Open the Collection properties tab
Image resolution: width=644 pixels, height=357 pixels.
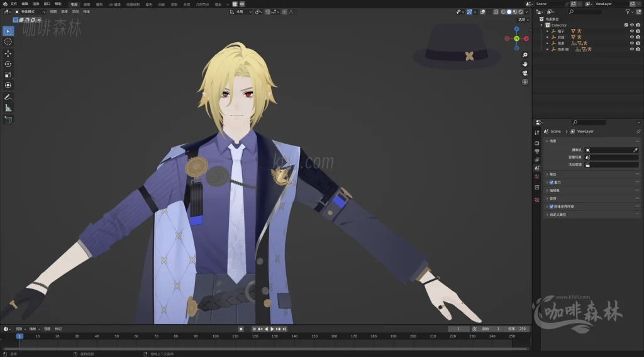537,187
